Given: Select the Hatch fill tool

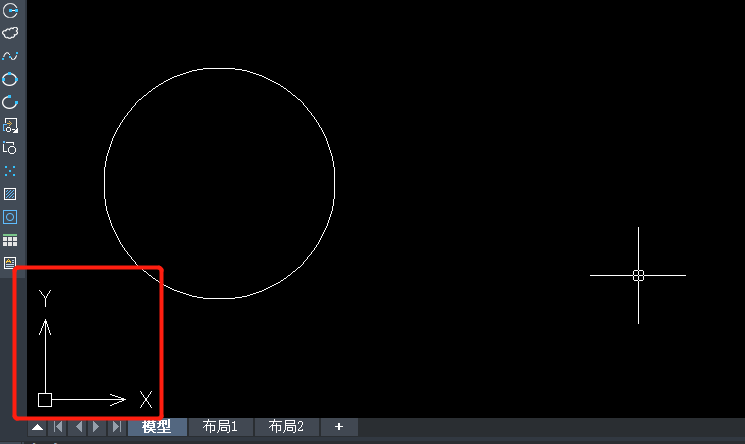Looking at the screenshot, I should 10,194.
